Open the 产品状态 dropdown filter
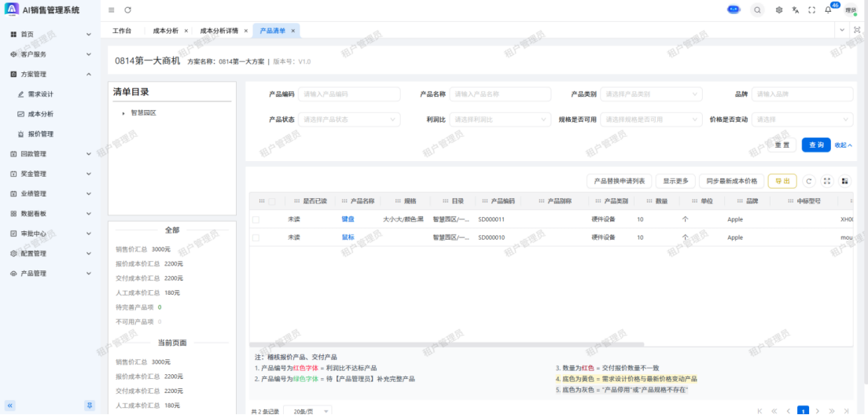This screenshot has height=415, width=868. 350,119
